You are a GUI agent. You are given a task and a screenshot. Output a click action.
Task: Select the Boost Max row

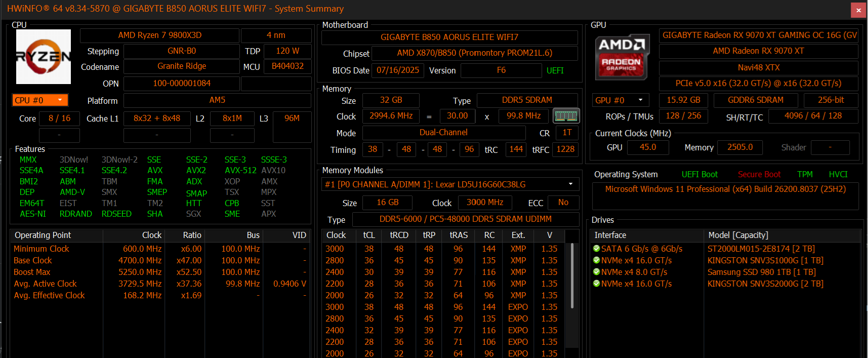pyautogui.click(x=160, y=272)
